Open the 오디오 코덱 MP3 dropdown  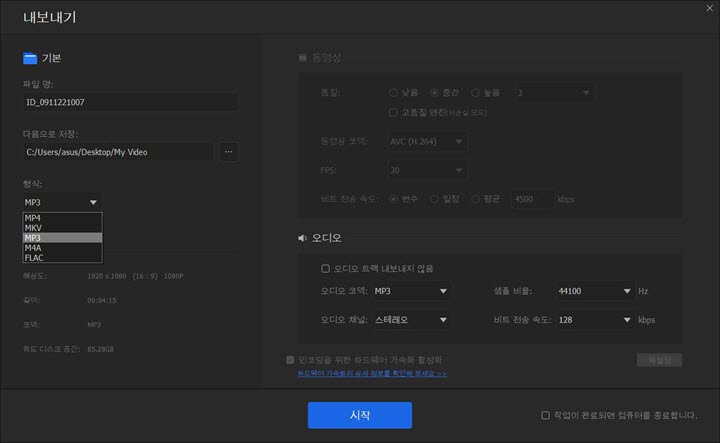[x=411, y=291]
